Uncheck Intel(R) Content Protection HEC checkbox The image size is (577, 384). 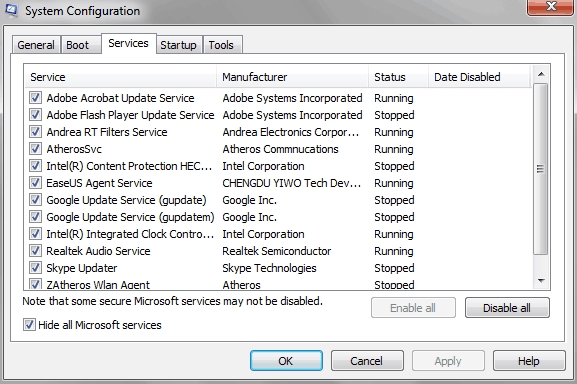coord(35,166)
